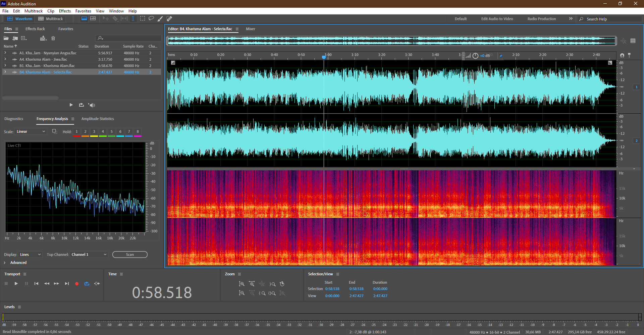Click the fade-in handle on waveform

(x=173, y=63)
